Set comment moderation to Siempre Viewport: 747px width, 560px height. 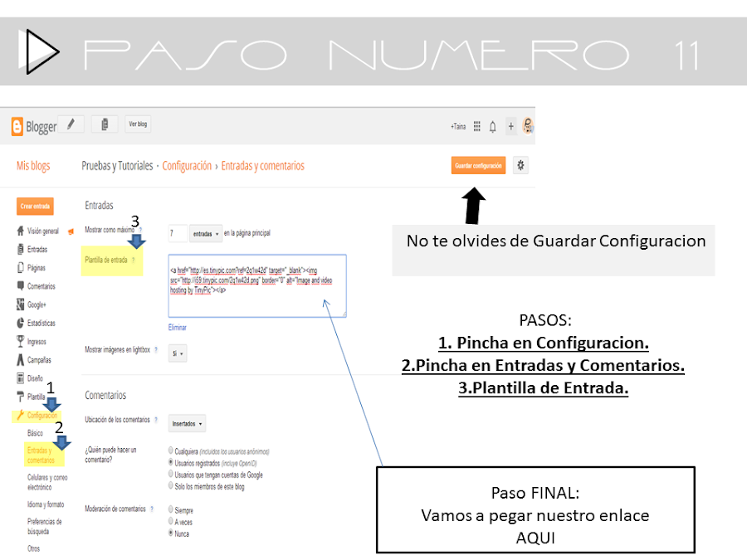coord(170,509)
